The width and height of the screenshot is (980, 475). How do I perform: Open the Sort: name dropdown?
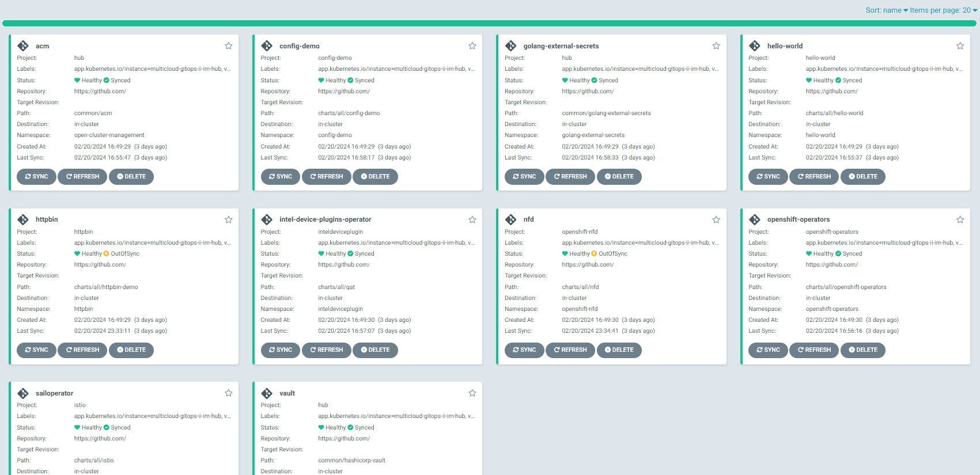coord(887,10)
